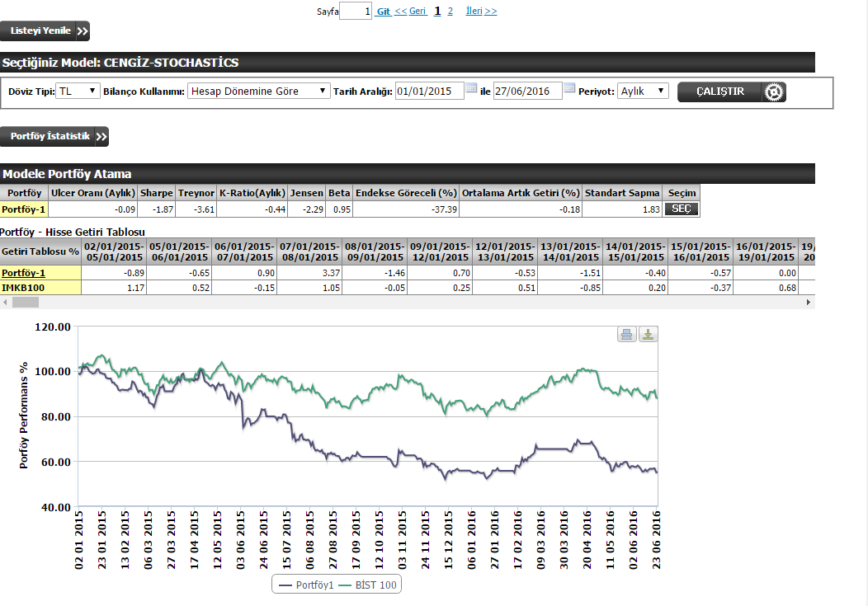Go to page 2 link

click(x=450, y=11)
